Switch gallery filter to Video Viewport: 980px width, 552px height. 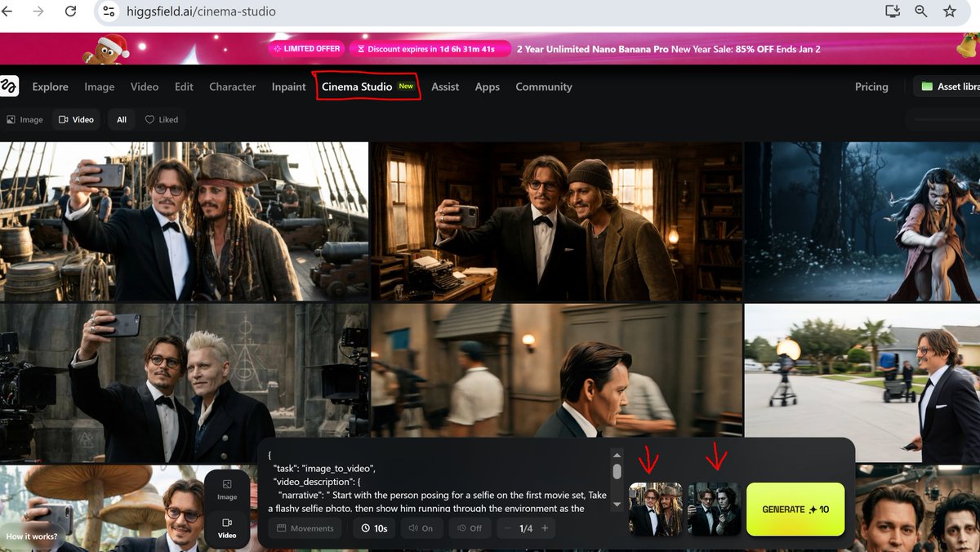pos(75,119)
